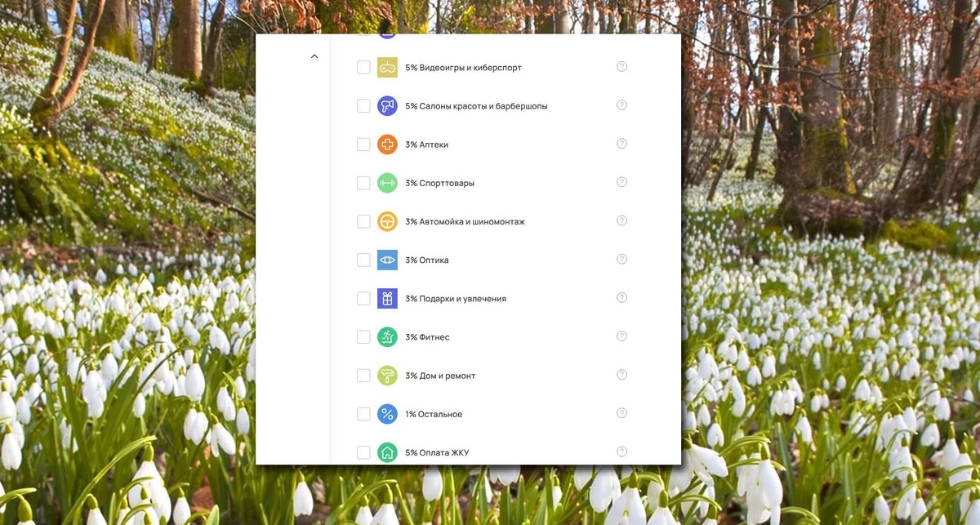Click the '5% Оплата ЖКУ' label
Viewport: 980px width, 525px height.
(x=437, y=452)
